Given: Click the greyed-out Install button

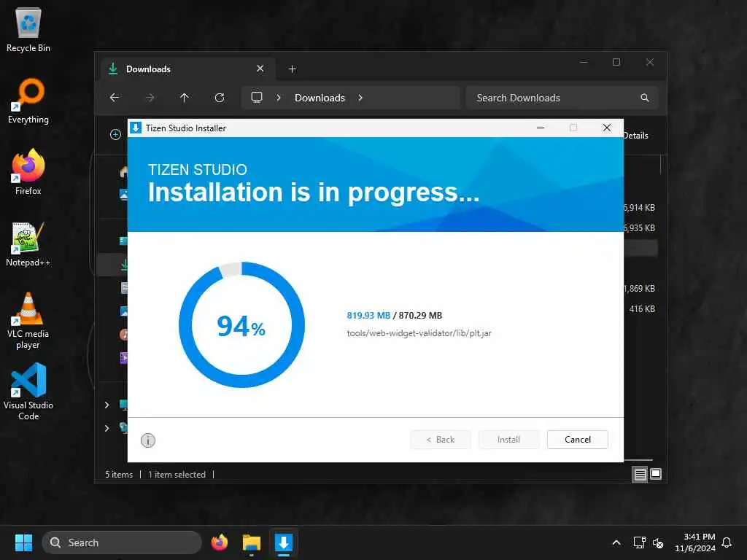Looking at the screenshot, I should (x=508, y=440).
